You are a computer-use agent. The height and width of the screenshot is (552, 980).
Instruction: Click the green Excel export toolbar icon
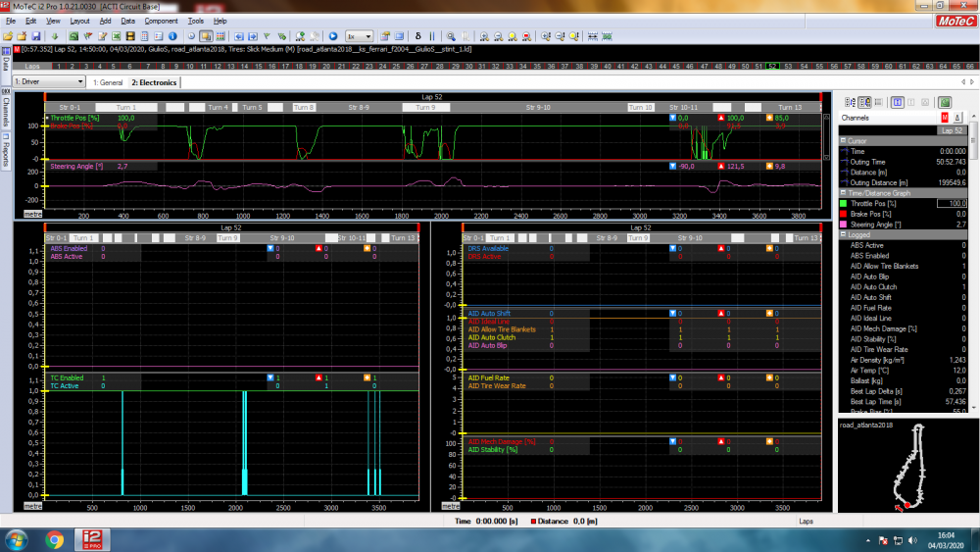pos(117,36)
